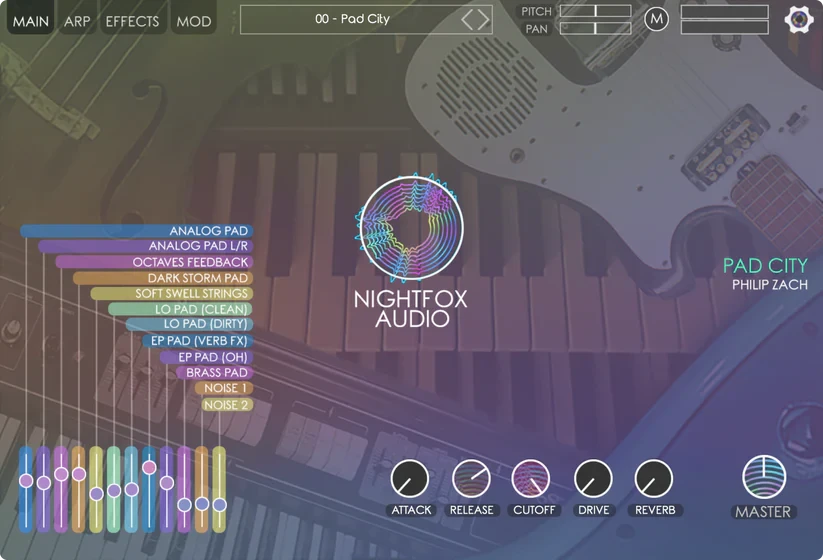The height and width of the screenshot is (560, 823).
Task: Go to previous preset with left arrow
Action: 468,19
